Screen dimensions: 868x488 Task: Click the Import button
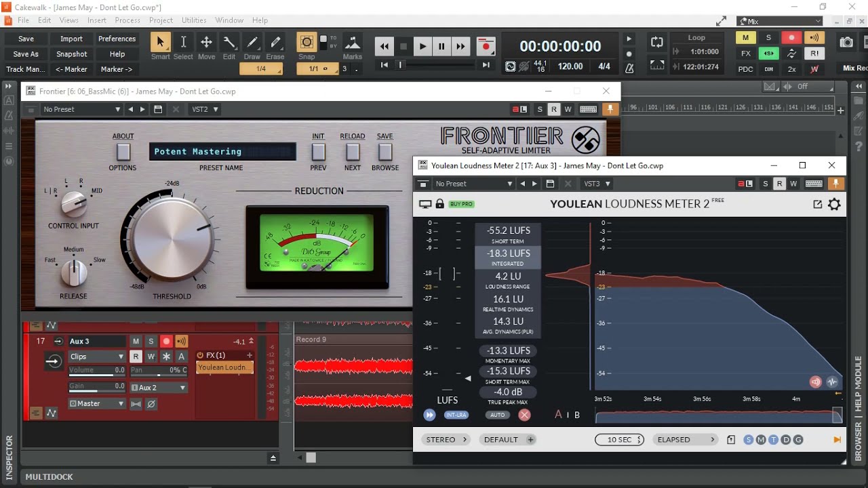click(71, 39)
